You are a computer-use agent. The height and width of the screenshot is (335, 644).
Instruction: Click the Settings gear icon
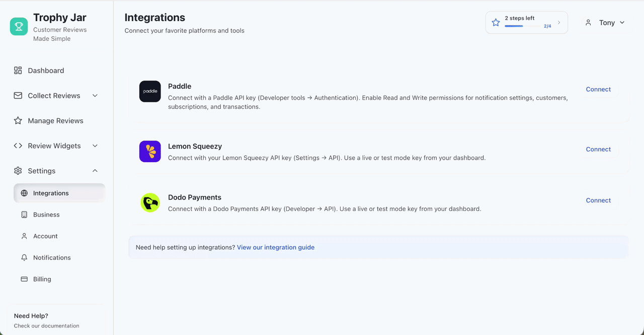pyautogui.click(x=18, y=171)
